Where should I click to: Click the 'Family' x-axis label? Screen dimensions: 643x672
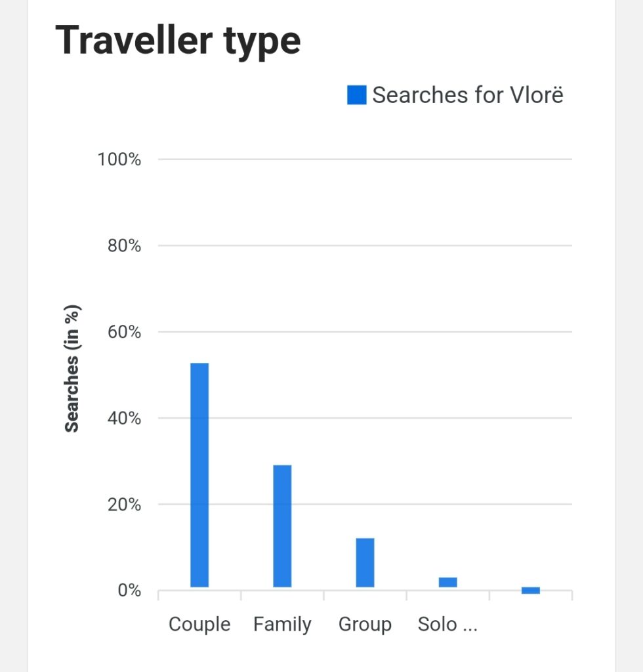[282, 624]
